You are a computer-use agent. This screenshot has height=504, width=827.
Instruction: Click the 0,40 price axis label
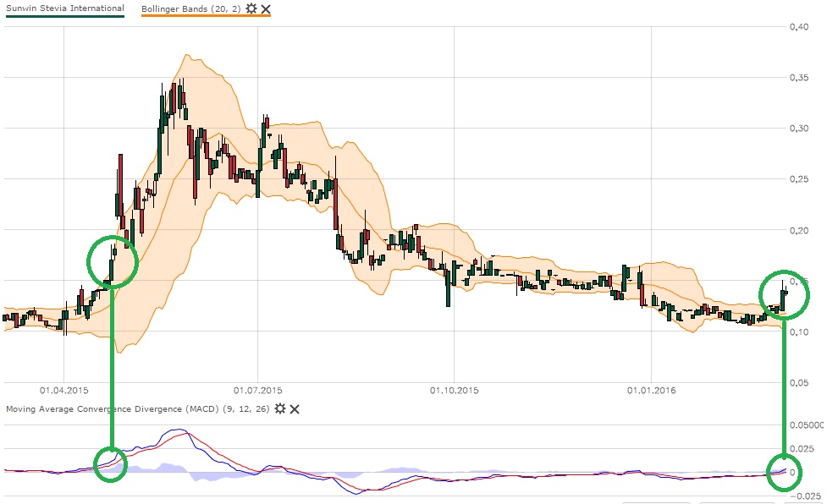[799, 27]
